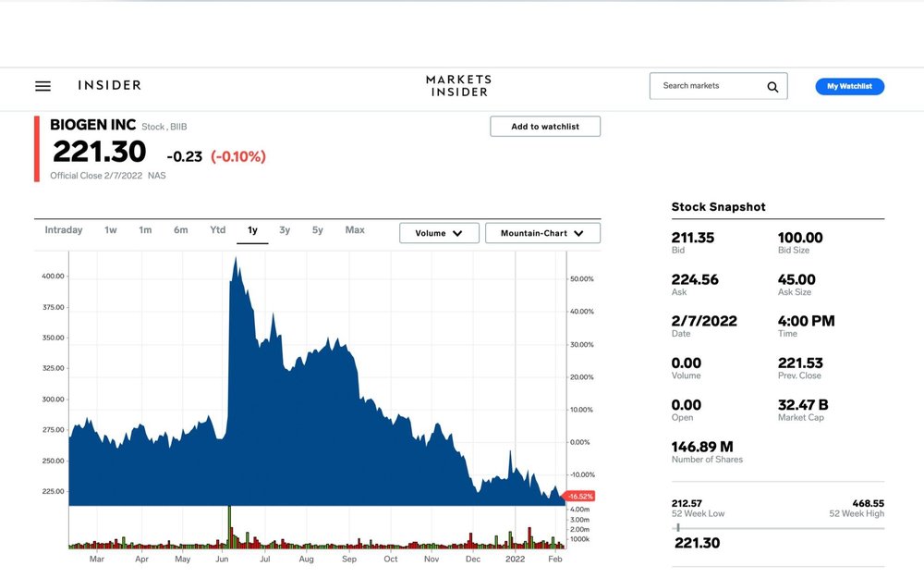Select the 1w chart range

[x=111, y=230]
